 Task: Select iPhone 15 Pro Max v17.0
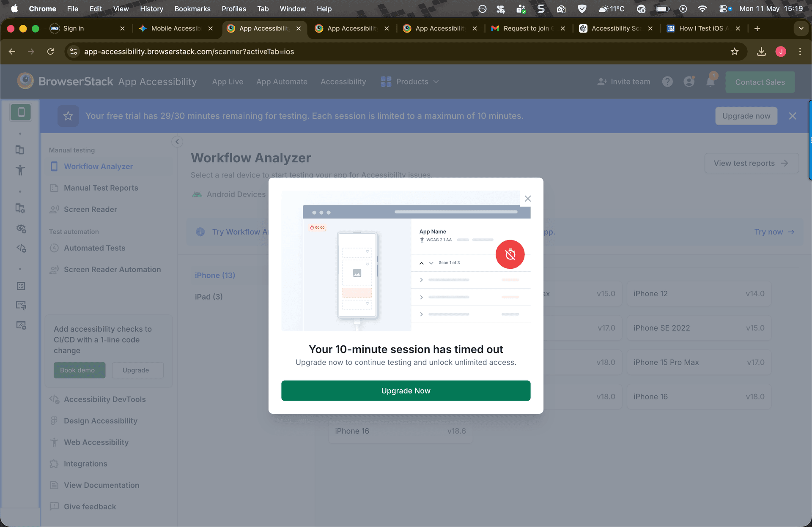(x=699, y=362)
